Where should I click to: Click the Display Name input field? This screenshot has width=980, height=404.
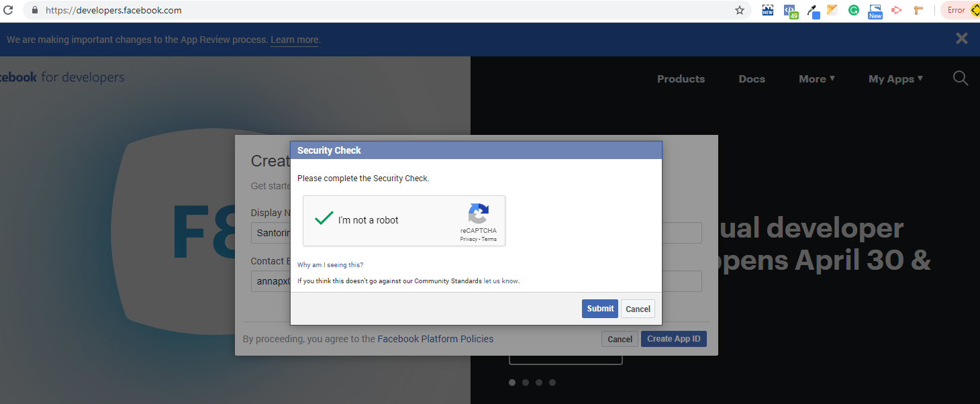click(x=477, y=233)
